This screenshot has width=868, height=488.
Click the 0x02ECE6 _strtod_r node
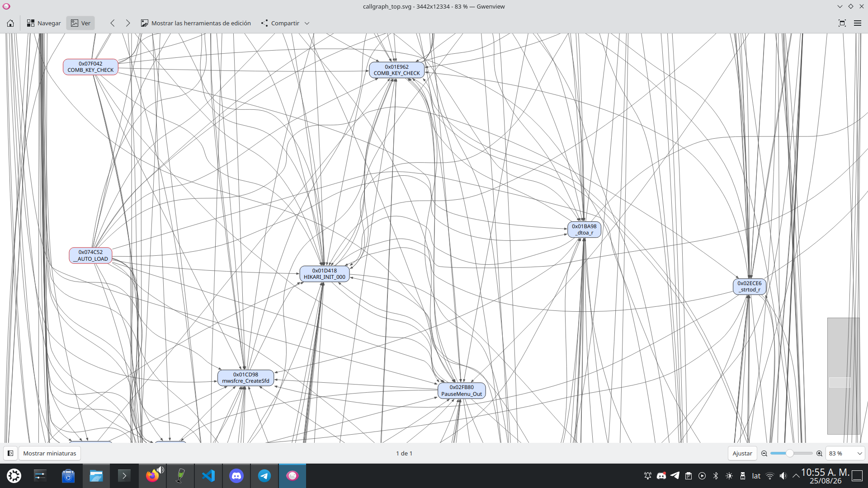click(x=750, y=286)
